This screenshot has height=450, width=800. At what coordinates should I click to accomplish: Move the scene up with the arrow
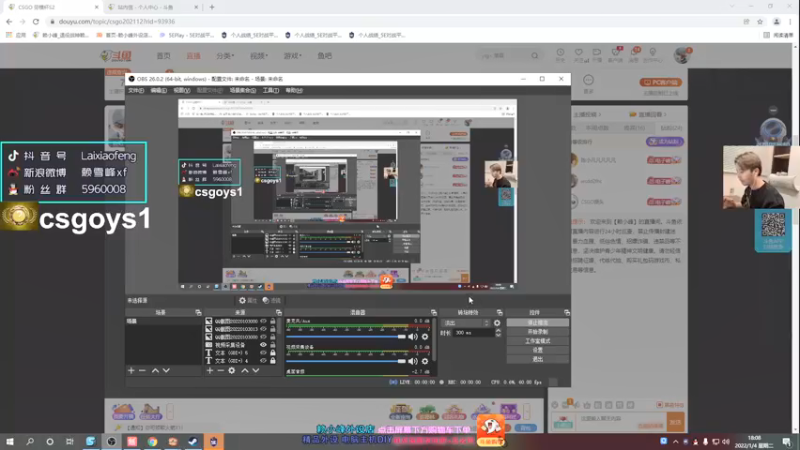(x=155, y=370)
